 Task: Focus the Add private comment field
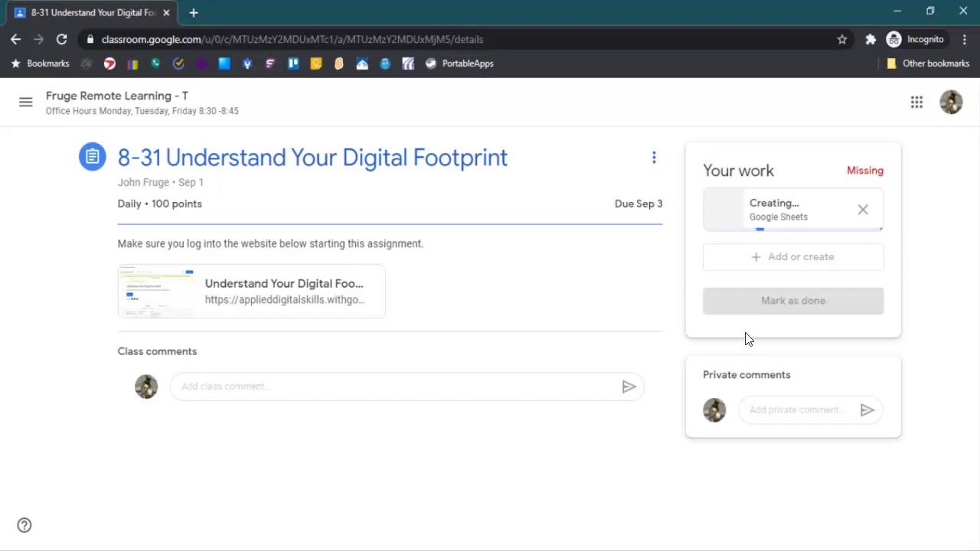(x=796, y=410)
